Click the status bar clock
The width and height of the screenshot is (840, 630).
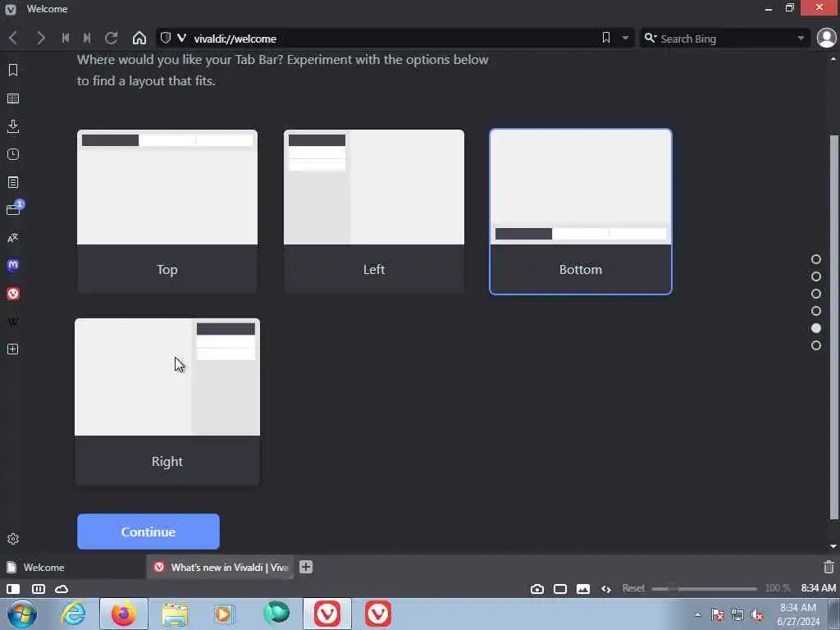click(818, 588)
